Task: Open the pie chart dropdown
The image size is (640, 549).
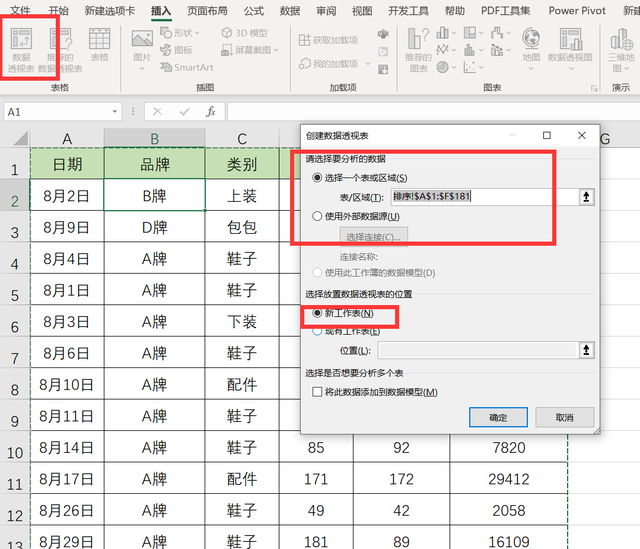Action: (446, 67)
